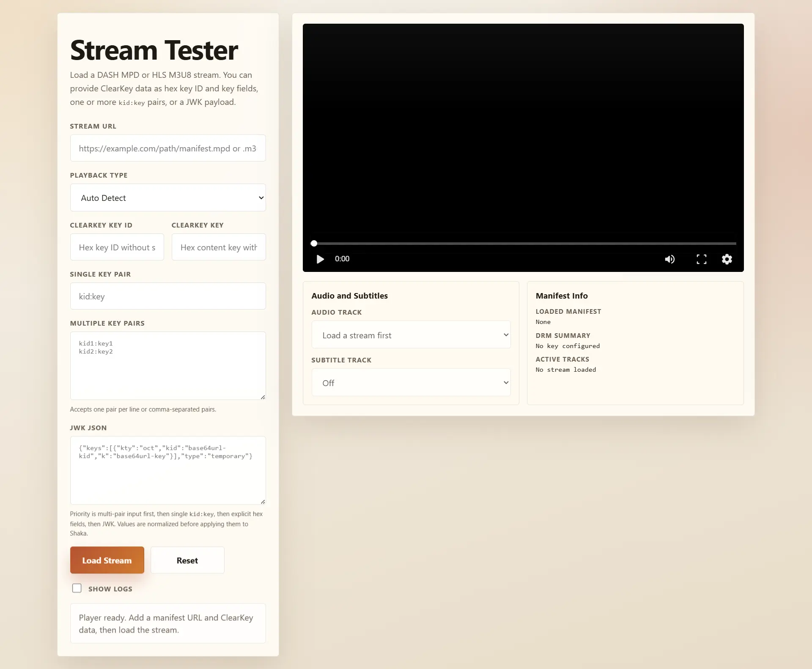
Task: Click the Multiple Key Pairs resize grip
Action: [x=263, y=397]
